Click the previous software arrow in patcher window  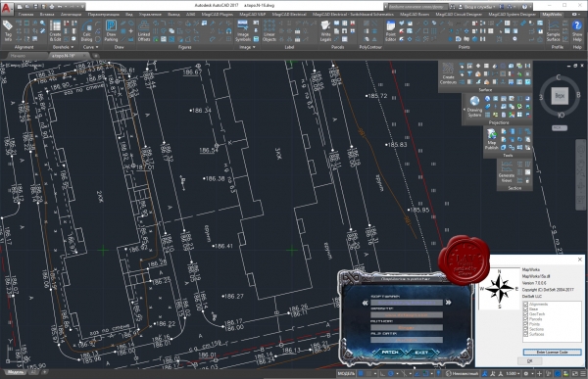365,303
